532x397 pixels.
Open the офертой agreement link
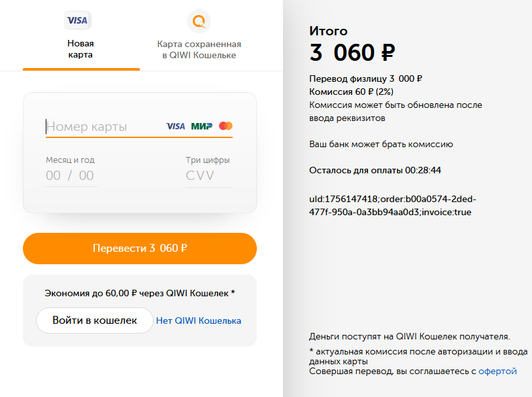pos(498,371)
